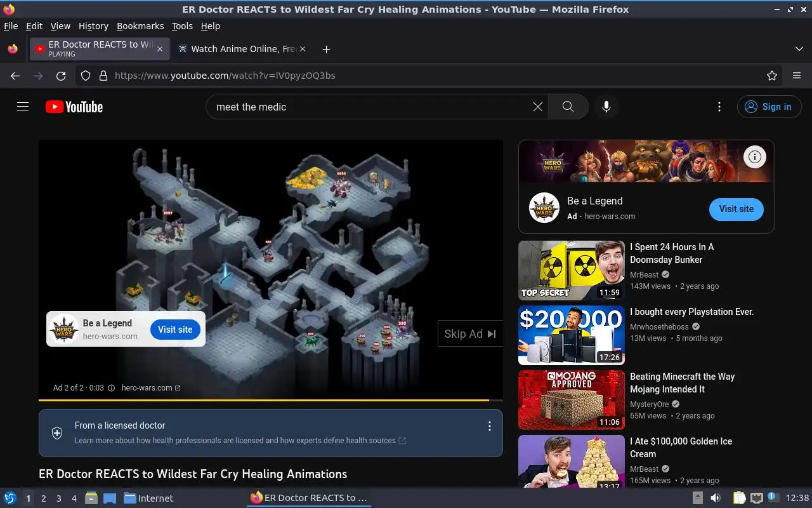The width and height of the screenshot is (812, 508).
Task: Clear the search text with X icon
Action: (x=538, y=107)
